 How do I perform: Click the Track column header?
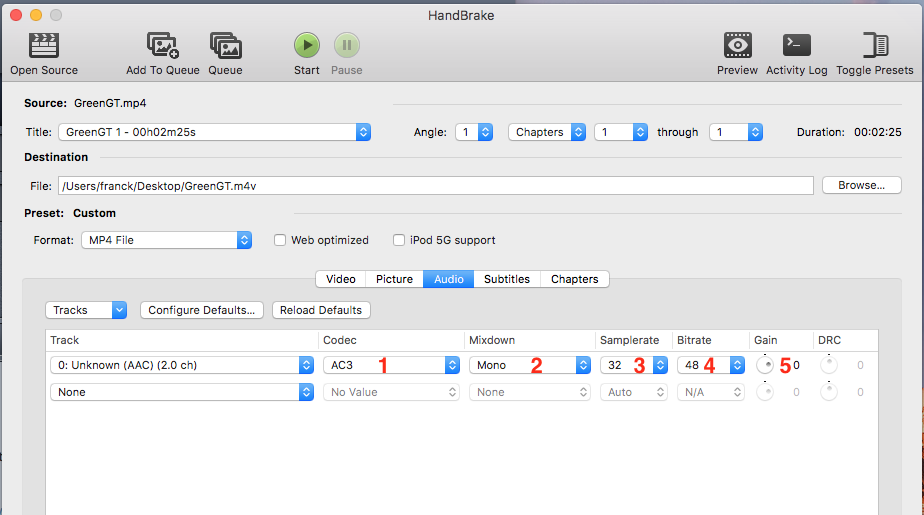(182, 340)
